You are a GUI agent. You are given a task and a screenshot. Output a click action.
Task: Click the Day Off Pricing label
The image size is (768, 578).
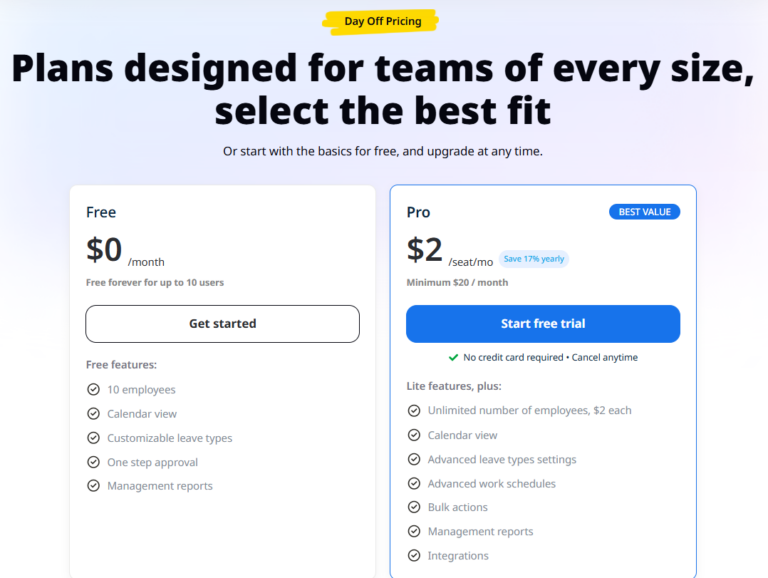point(383,21)
